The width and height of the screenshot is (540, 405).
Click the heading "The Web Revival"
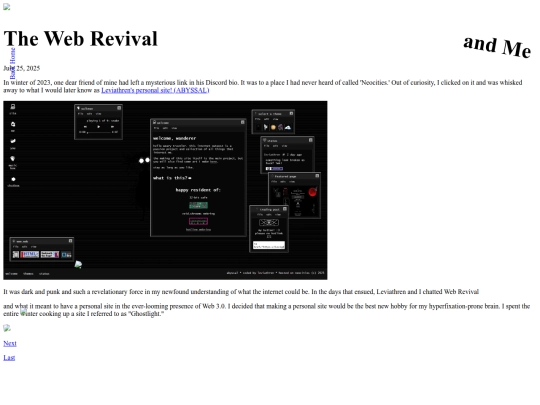tap(81, 39)
